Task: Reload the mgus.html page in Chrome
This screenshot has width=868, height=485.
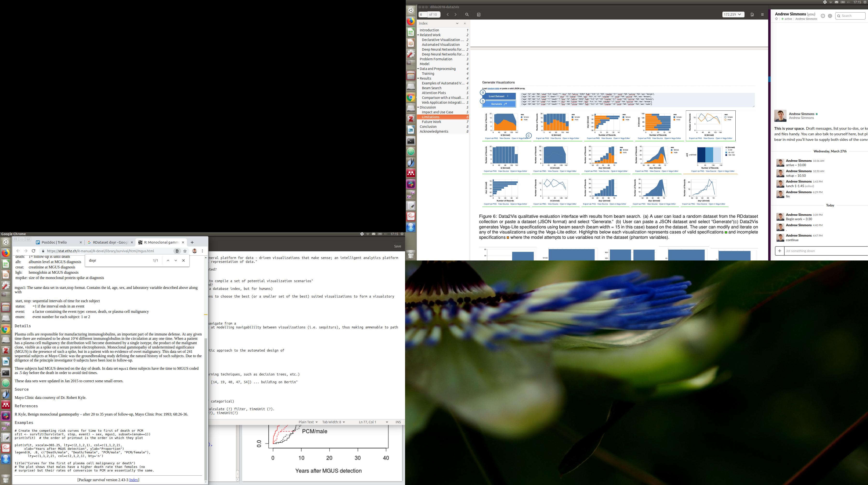Action: pos(33,251)
